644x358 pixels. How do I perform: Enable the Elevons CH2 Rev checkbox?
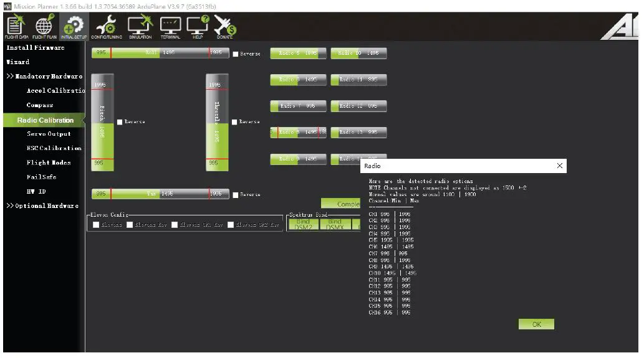pyautogui.click(x=231, y=224)
